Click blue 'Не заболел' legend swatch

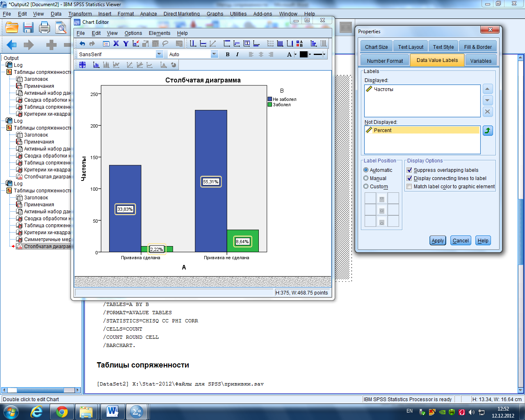(x=270, y=99)
